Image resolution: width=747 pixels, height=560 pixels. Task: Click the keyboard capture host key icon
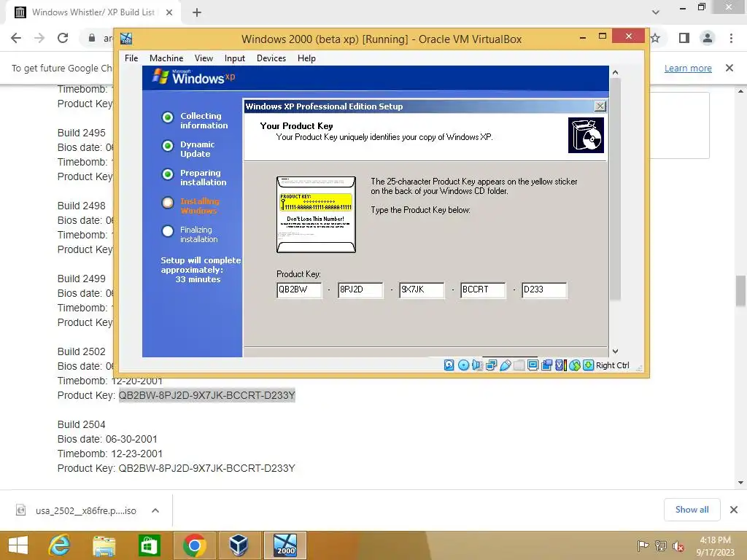tap(589, 365)
